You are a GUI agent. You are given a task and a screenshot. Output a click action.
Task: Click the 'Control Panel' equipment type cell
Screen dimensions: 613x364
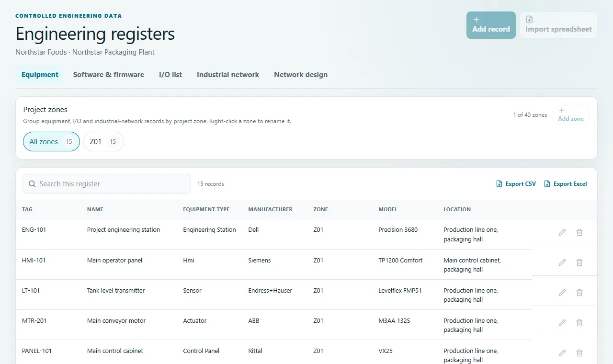(201, 351)
